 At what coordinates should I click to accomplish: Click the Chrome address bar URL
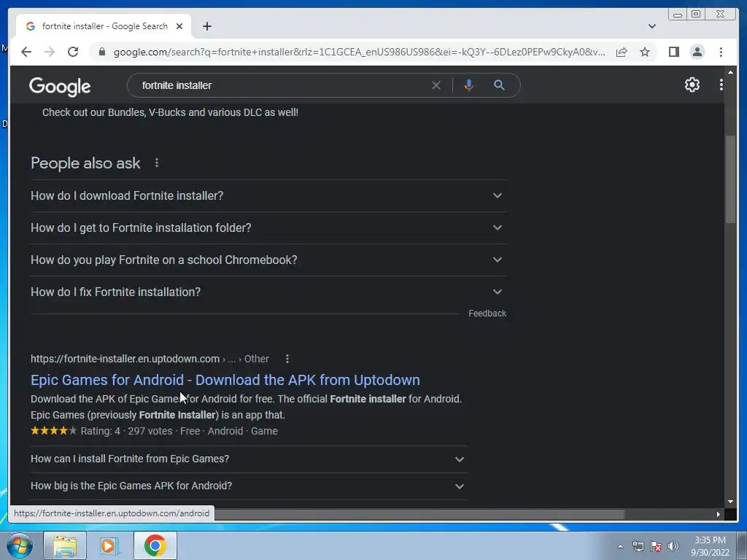coord(359,52)
